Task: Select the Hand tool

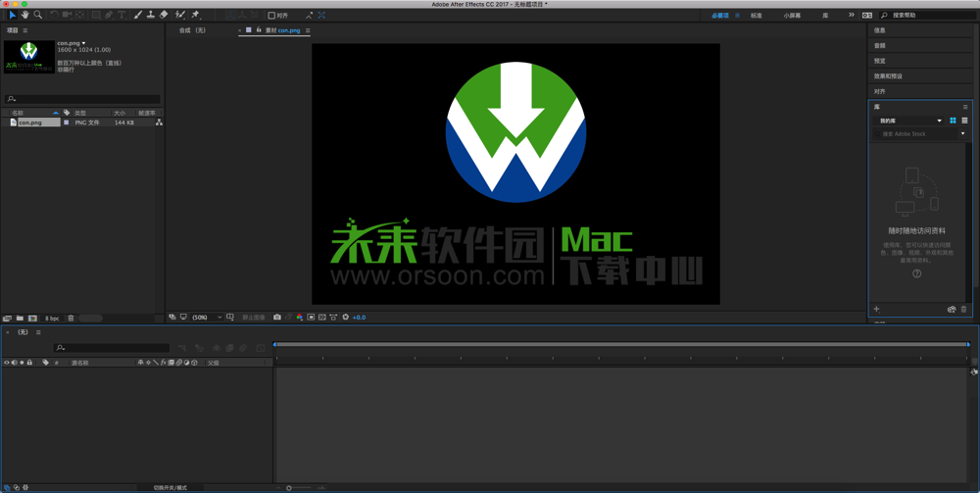Action: [x=25, y=15]
